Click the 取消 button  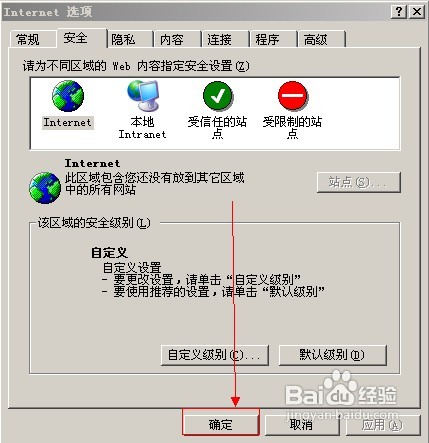pos(302,425)
